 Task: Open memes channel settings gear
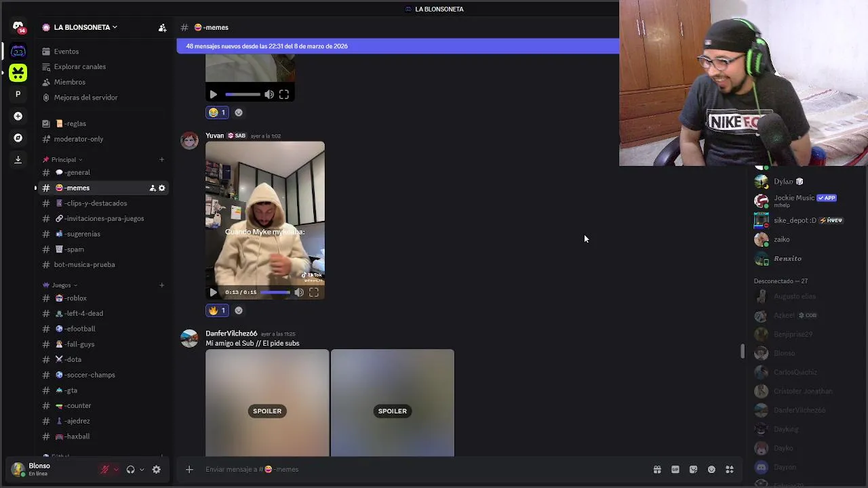click(x=161, y=188)
